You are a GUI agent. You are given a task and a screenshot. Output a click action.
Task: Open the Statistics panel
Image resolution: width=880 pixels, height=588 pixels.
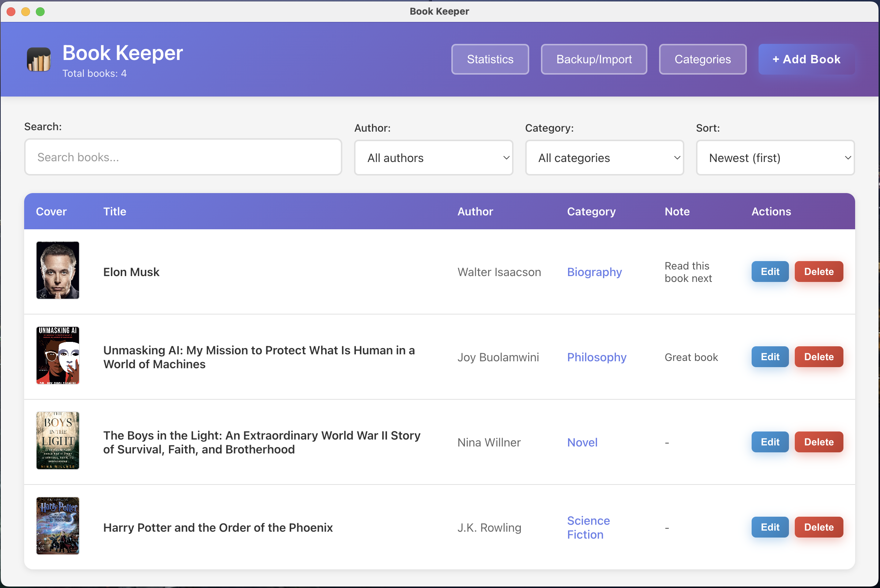(x=489, y=59)
